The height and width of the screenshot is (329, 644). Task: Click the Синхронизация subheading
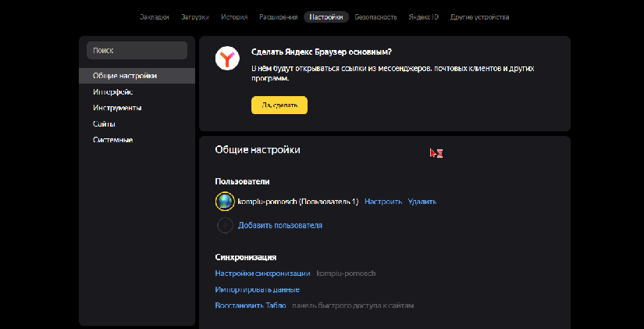pyautogui.click(x=246, y=257)
